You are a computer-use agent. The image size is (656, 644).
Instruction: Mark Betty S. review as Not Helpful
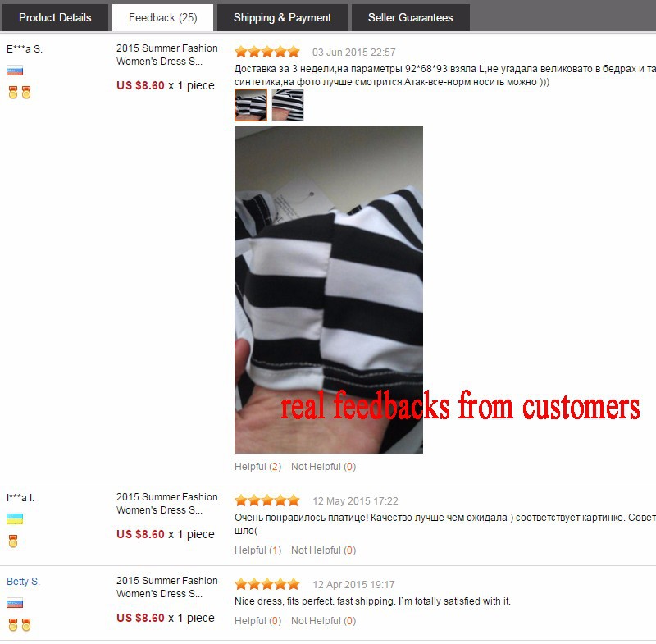coord(323,621)
